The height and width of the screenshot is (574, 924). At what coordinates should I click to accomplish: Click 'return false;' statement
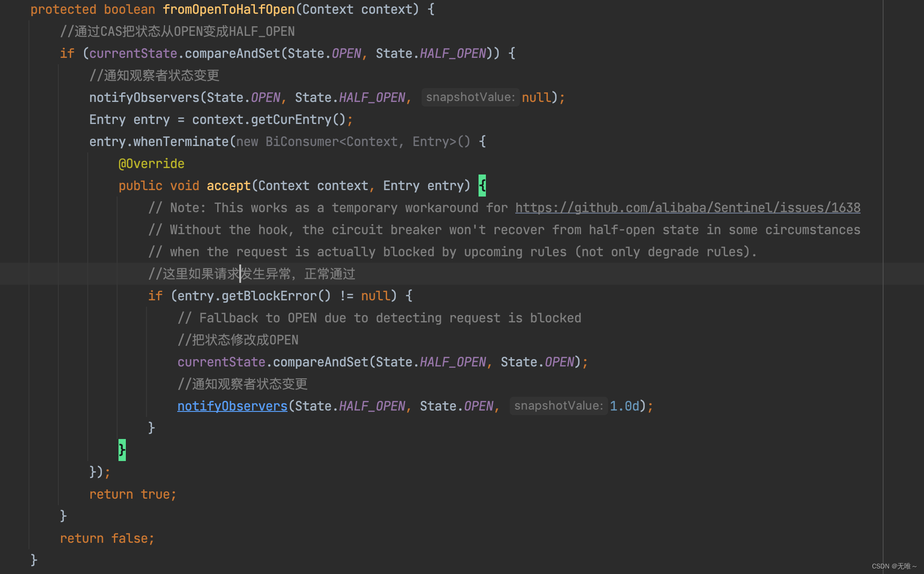[107, 538]
